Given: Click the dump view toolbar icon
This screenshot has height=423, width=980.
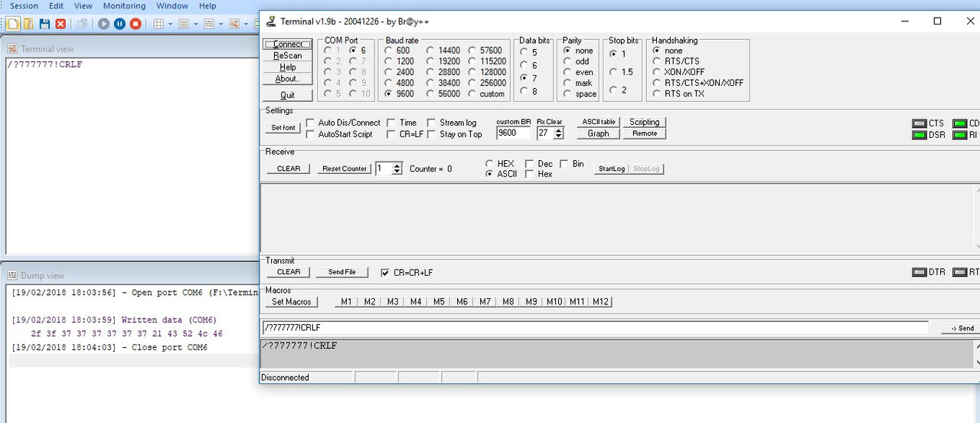Looking at the screenshot, I should pyautogui.click(x=209, y=24).
